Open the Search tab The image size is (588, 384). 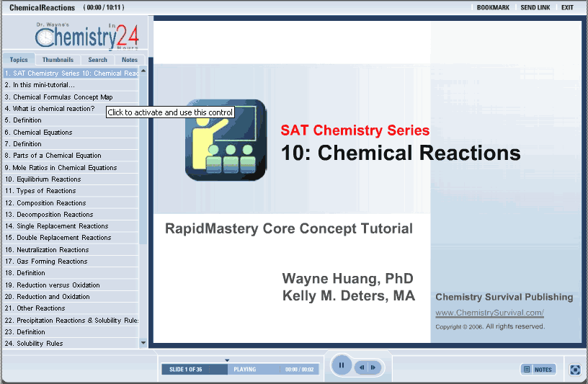pos(97,60)
